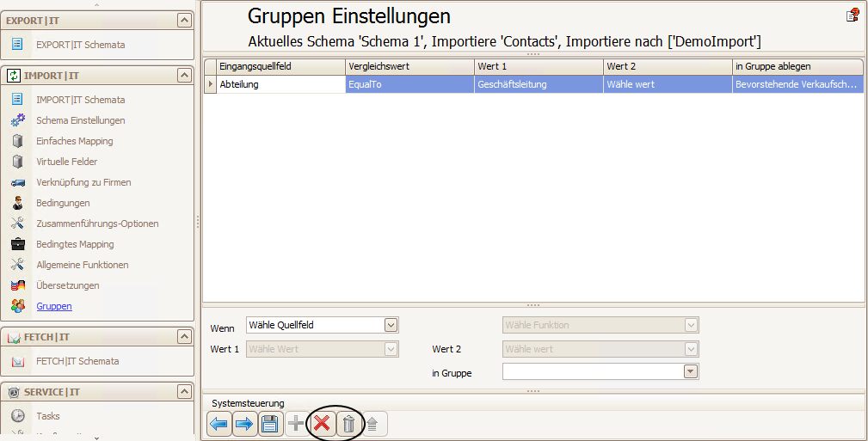The width and height of the screenshot is (868, 441).
Task: Click the sidebar scroll-up arrow
Action: [97, 4]
